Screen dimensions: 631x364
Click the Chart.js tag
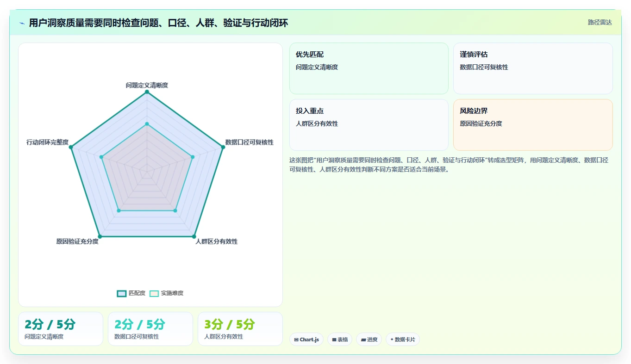(x=306, y=339)
